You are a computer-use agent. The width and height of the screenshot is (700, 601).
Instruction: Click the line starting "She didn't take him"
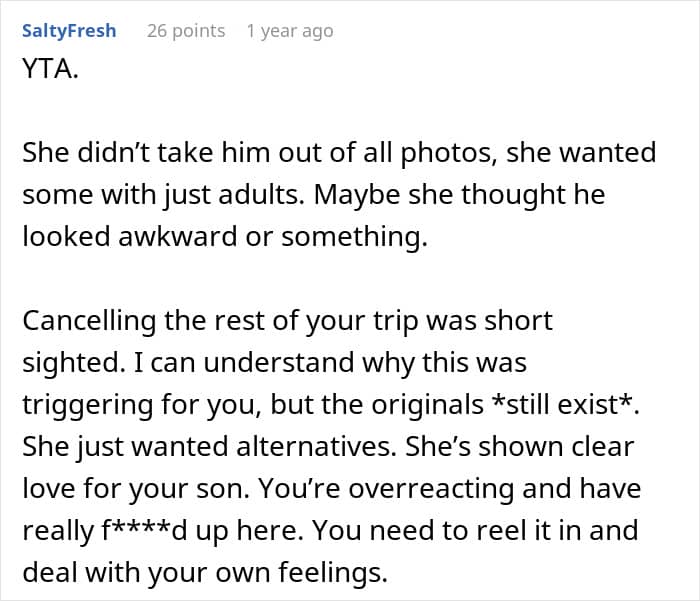(338, 153)
